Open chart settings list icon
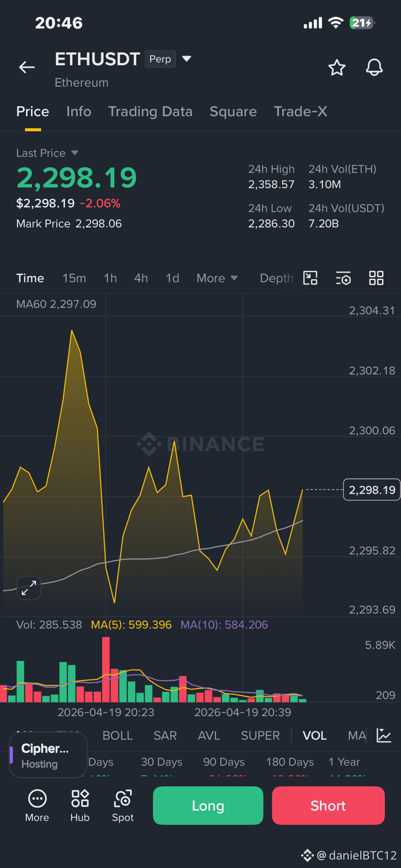This screenshot has width=401, height=868. (343, 278)
